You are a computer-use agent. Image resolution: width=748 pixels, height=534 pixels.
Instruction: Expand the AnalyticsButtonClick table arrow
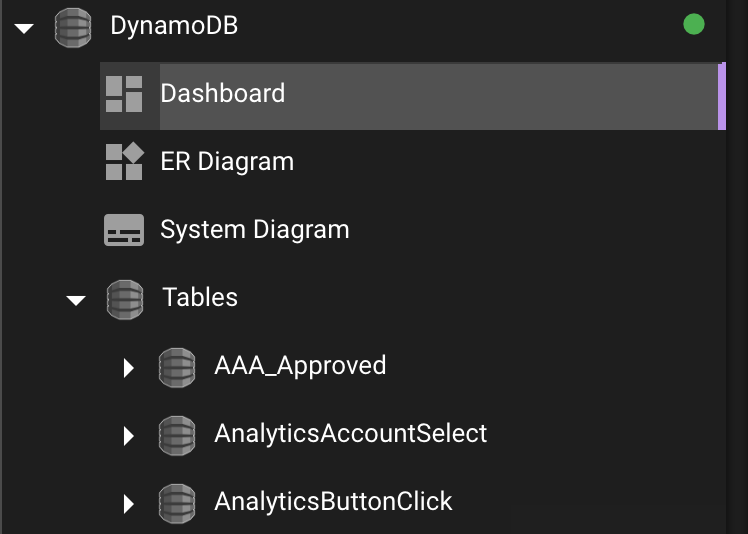(x=128, y=503)
